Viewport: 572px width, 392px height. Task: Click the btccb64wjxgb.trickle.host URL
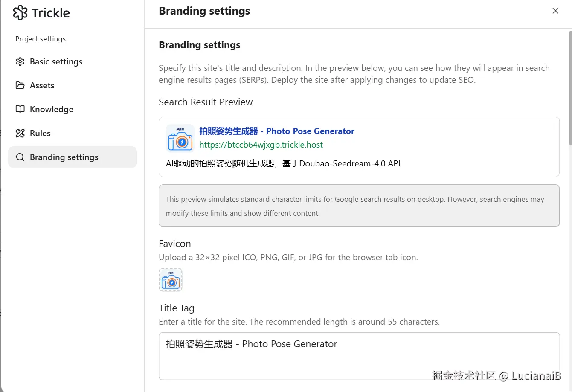261,145
